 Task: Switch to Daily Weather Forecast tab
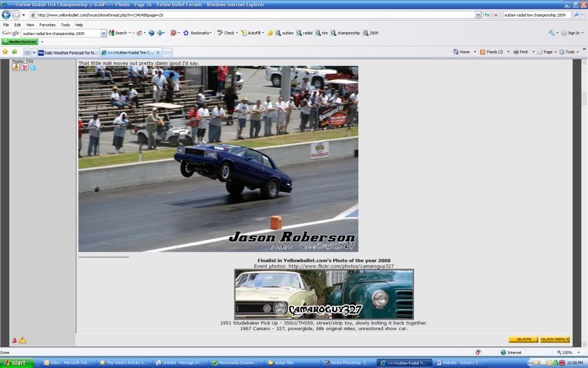tap(68, 52)
